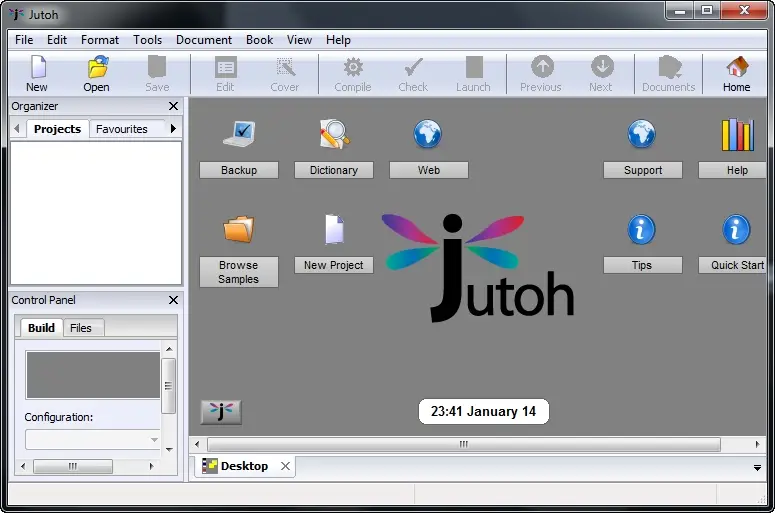Click the Documents toolbar icon
The height and width of the screenshot is (513, 775).
670,67
